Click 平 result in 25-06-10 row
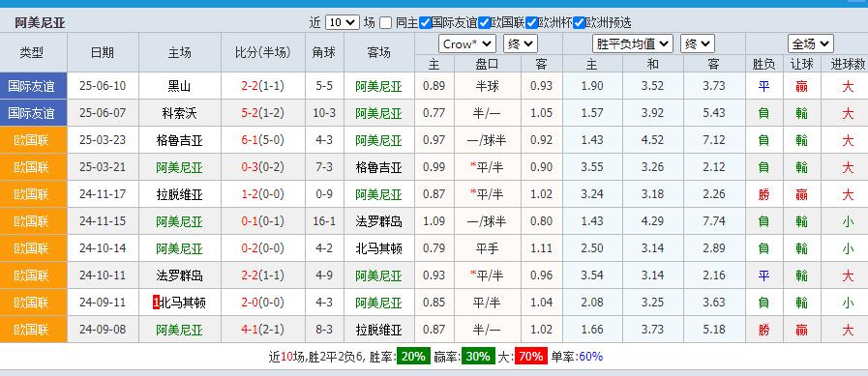868x376 pixels. click(763, 86)
